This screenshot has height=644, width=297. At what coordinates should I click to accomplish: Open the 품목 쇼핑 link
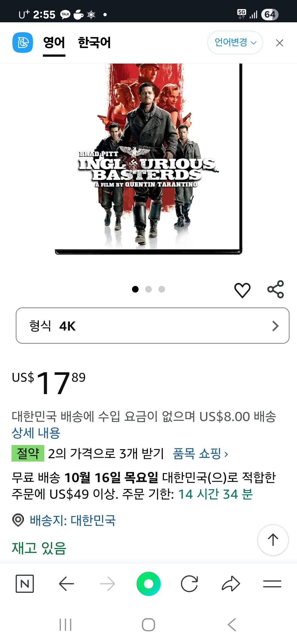(200, 454)
